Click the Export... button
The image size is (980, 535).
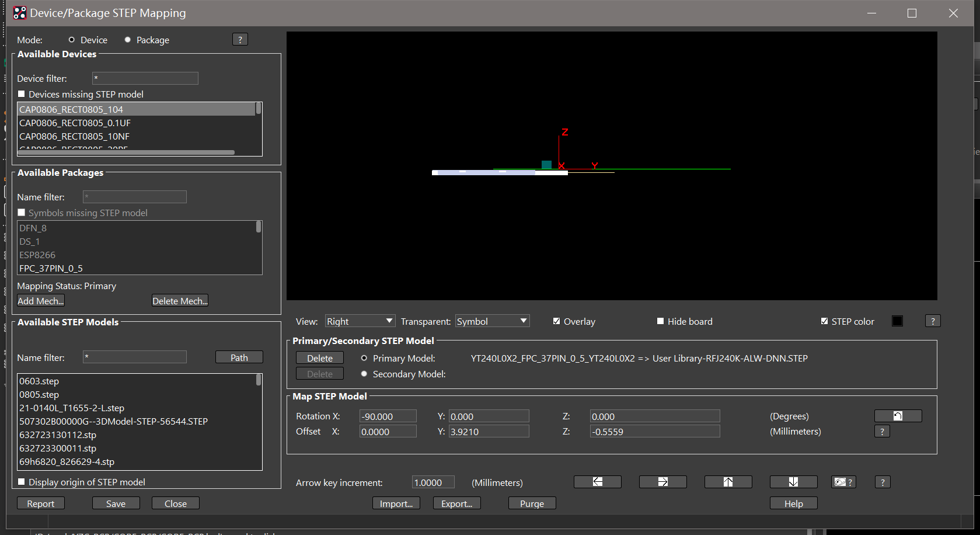457,503
